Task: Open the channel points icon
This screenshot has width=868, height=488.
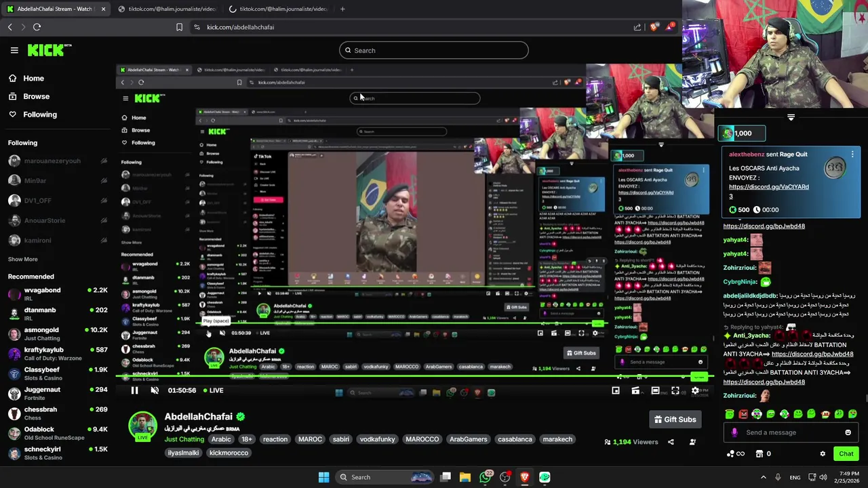Action: click(735, 454)
